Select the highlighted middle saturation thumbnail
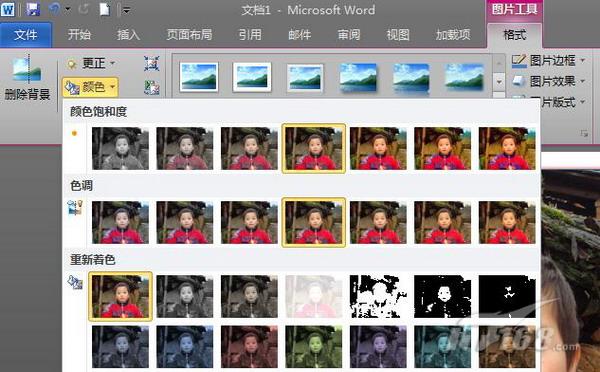 pos(314,148)
